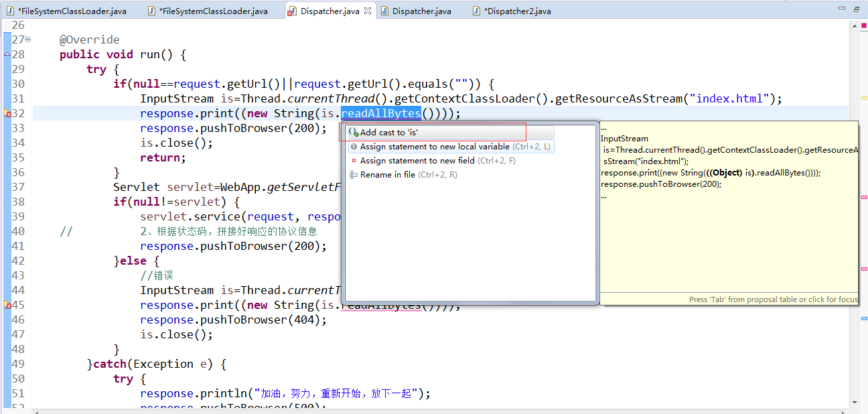
Task: Click the 'try {' keyword on line 29
Action: click(x=103, y=70)
